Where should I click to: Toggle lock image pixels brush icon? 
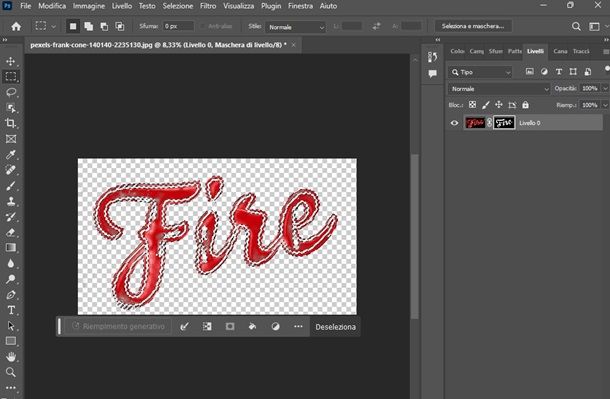(486, 105)
